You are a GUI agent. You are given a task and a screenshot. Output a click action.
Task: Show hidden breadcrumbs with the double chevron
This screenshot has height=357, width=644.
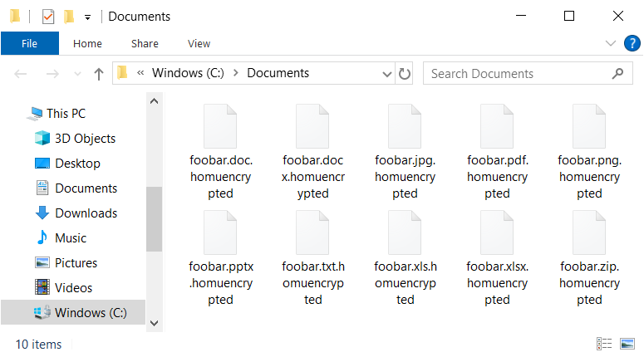(x=140, y=73)
